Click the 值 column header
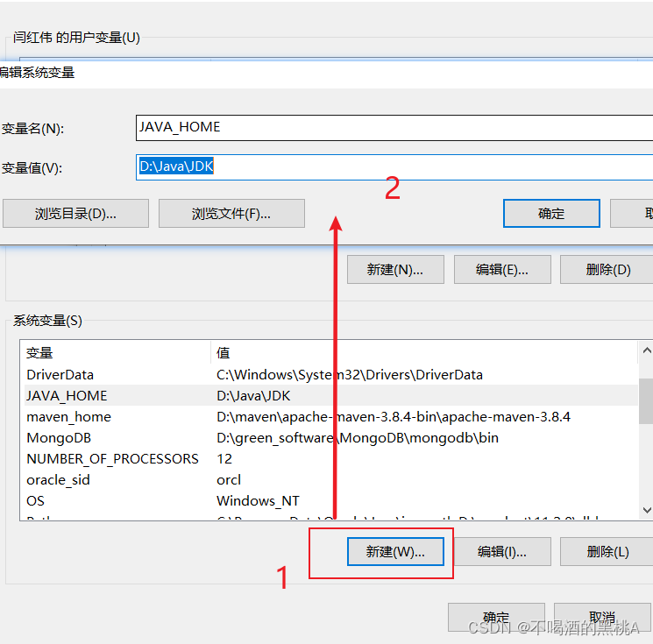The width and height of the screenshot is (653, 644). (424, 352)
